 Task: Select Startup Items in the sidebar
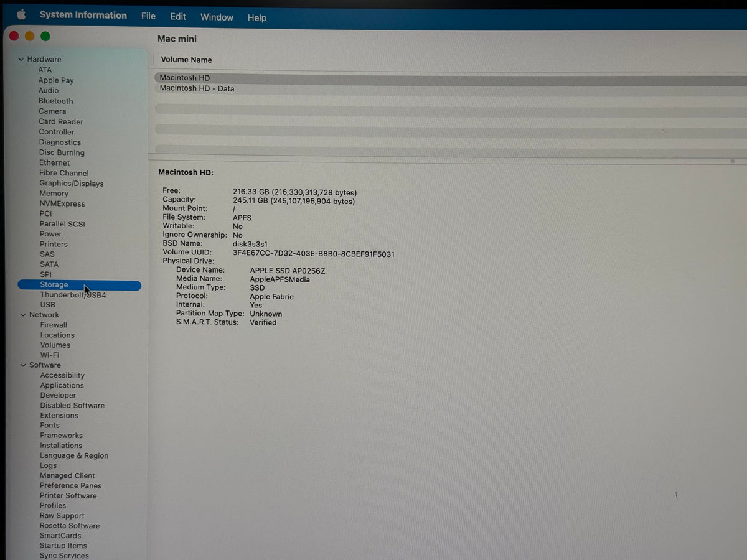63,546
